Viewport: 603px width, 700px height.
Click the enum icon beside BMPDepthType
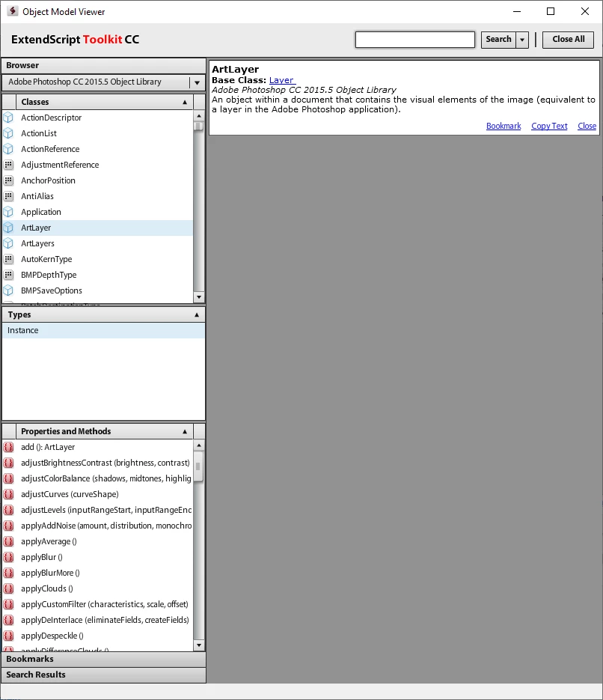coord(8,275)
